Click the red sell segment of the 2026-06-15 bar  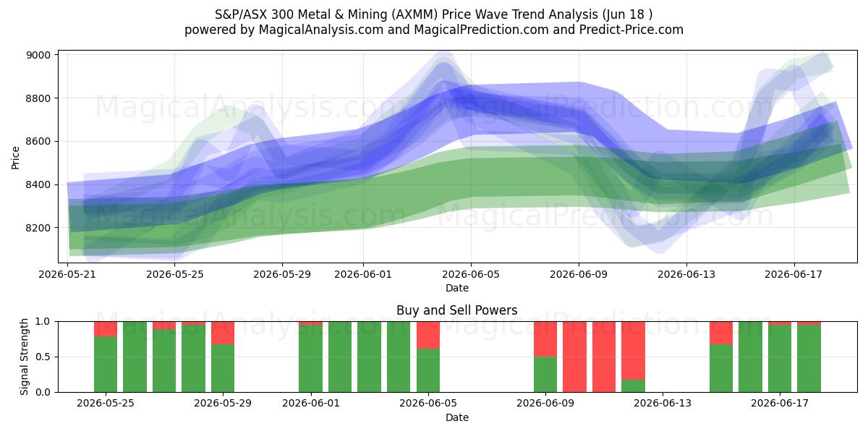click(x=721, y=333)
